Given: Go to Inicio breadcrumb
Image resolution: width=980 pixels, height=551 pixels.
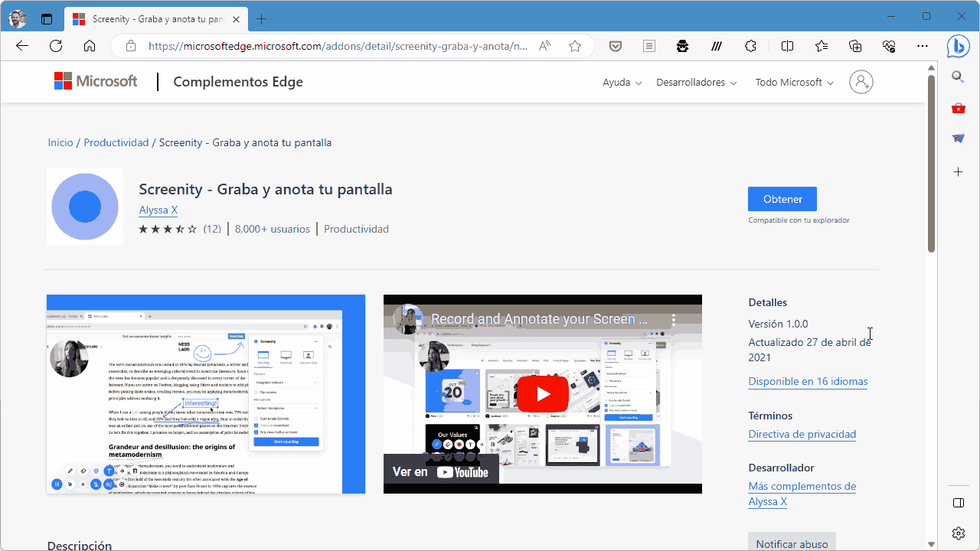Looking at the screenshot, I should coord(60,142).
